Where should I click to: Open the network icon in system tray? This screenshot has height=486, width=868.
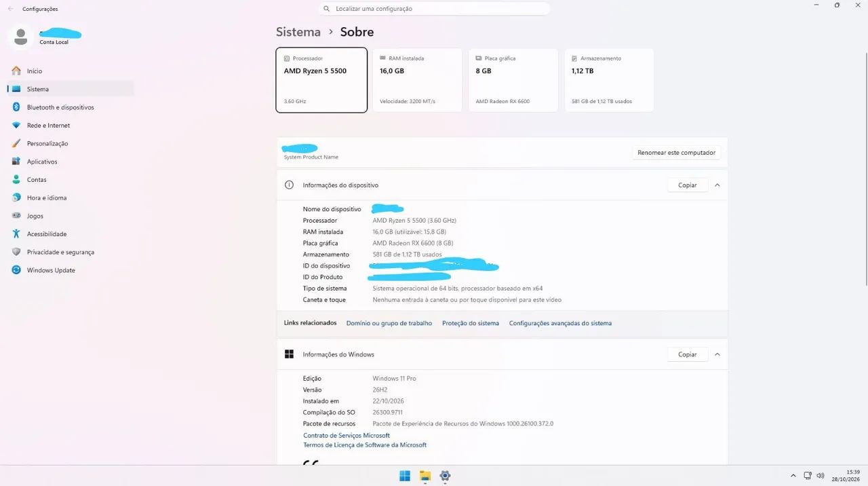(x=808, y=476)
